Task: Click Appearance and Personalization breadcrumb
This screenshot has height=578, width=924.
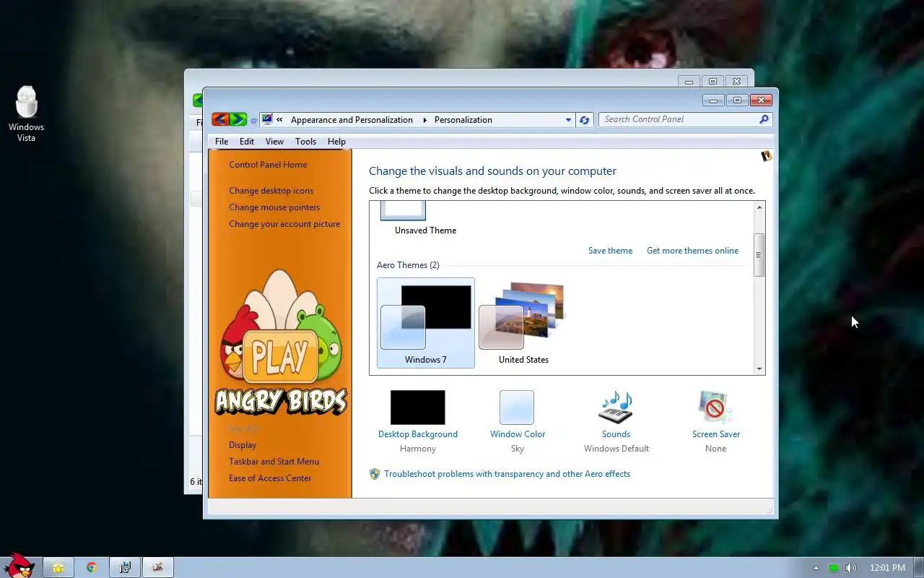Action: (352, 120)
